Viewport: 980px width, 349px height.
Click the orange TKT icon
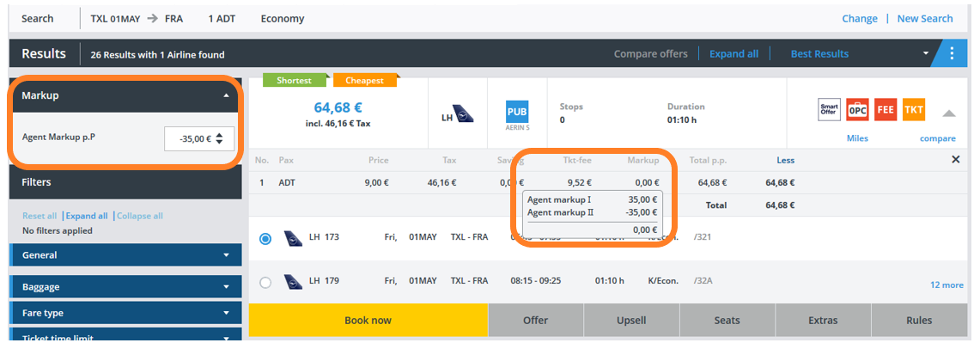point(914,110)
